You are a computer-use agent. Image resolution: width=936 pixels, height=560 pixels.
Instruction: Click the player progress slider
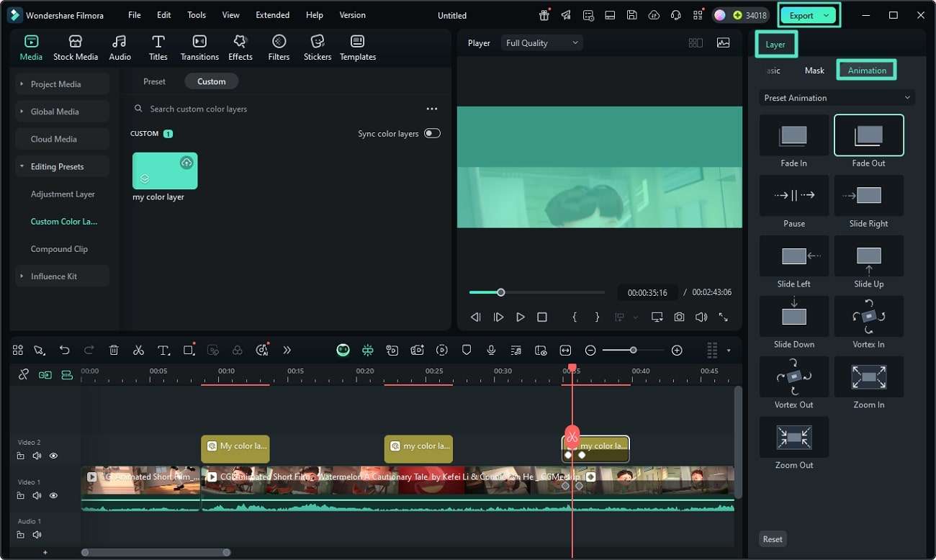click(537, 292)
